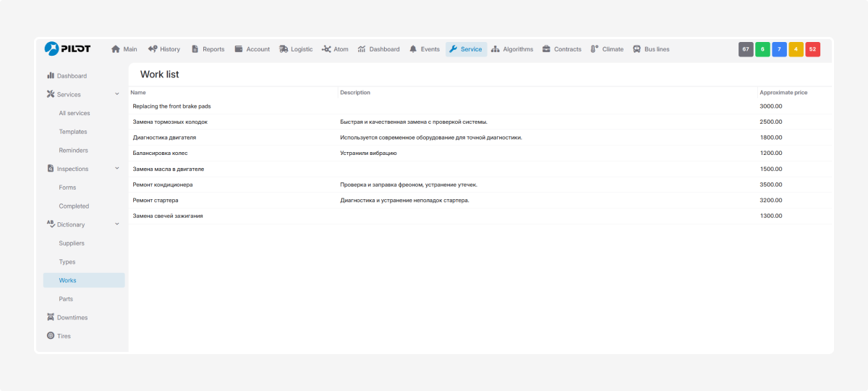Open the Events bell icon
868x391 pixels.
(x=413, y=49)
